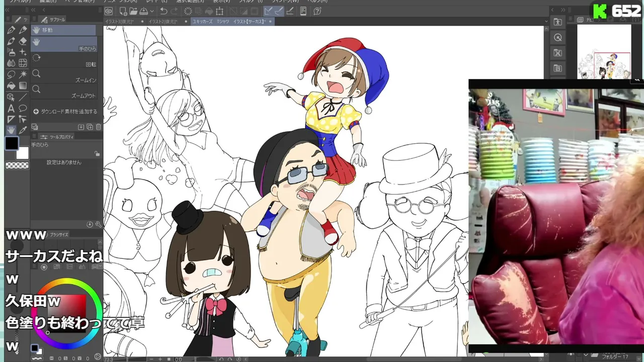Choose the 手のひら sub tool
Image resolution: width=644 pixels, height=362 pixels.
(63, 44)
